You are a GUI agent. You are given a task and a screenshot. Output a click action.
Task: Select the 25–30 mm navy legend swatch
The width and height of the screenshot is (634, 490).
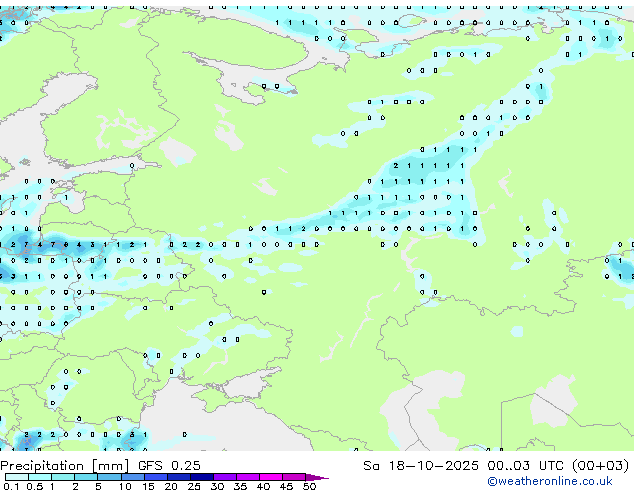click(202, 477)
